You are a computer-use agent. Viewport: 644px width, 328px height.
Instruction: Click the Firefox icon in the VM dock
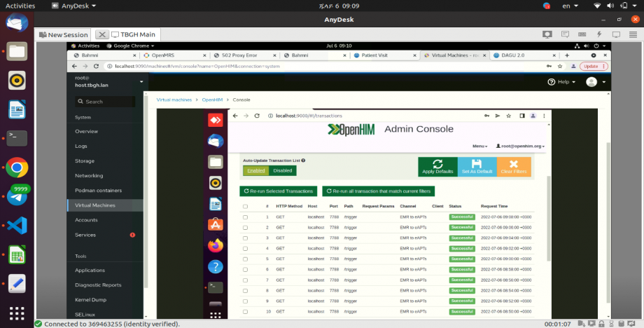(x=216, y=245)
